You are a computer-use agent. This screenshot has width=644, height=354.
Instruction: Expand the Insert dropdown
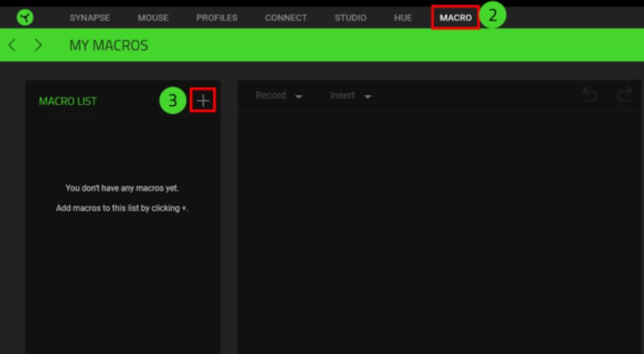tap(350, 96)
